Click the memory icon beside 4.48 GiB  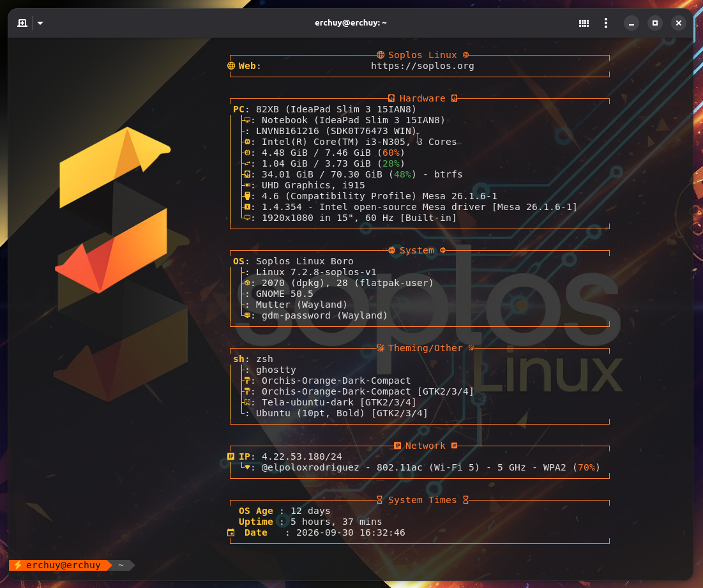pyautogui.click(x=247, y=153)
